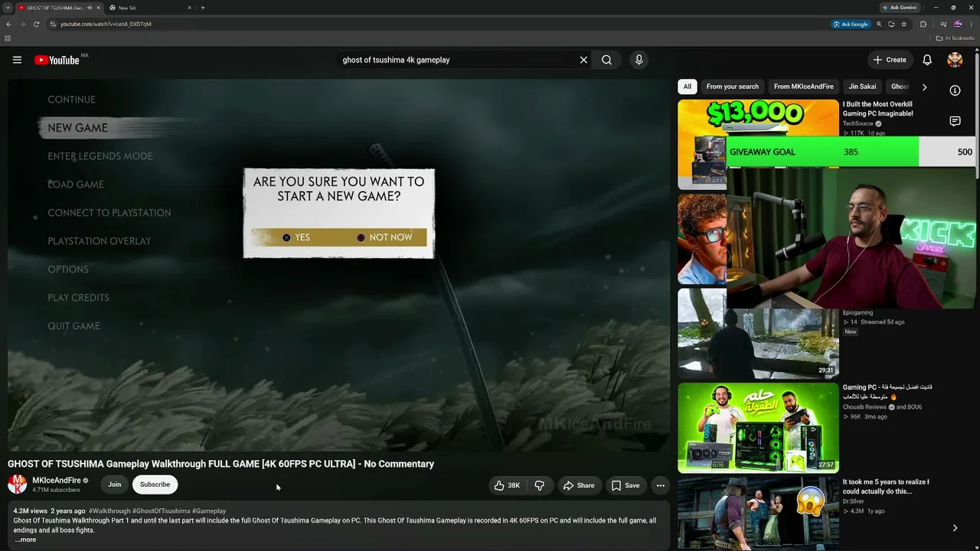Viewport: 980px width, 551px height.
Task: Dislike the video with thumbs down
Action: coord(539,485)
